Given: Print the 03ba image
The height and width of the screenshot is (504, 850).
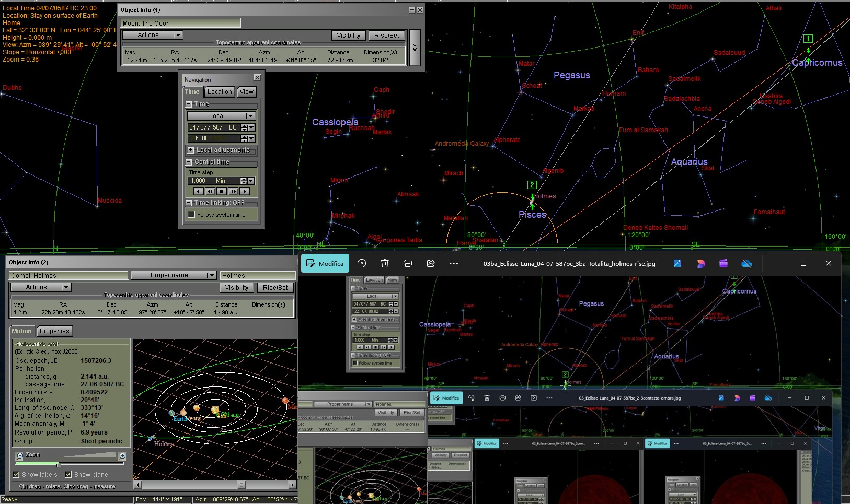Looking at the screenshot, I should pos(408,264).
